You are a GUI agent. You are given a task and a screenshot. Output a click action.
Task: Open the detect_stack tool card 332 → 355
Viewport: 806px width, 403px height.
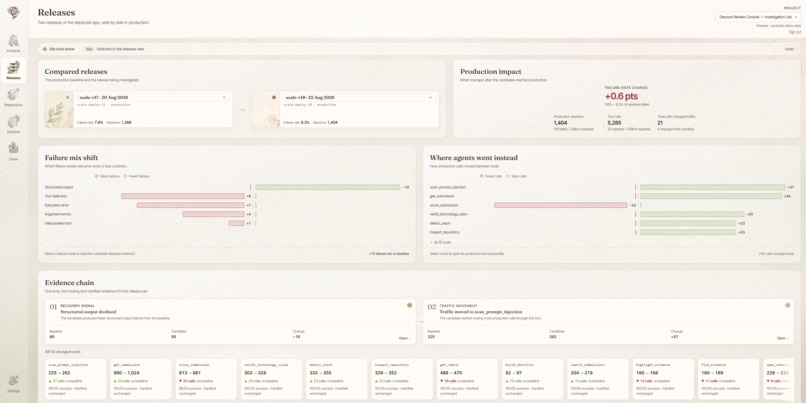tap(336, 379)
